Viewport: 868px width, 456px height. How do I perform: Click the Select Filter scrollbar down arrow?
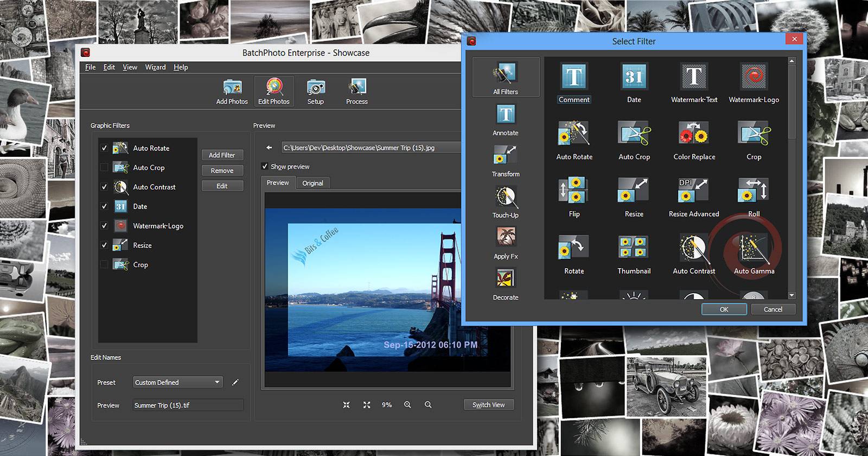tap(792, 295)
